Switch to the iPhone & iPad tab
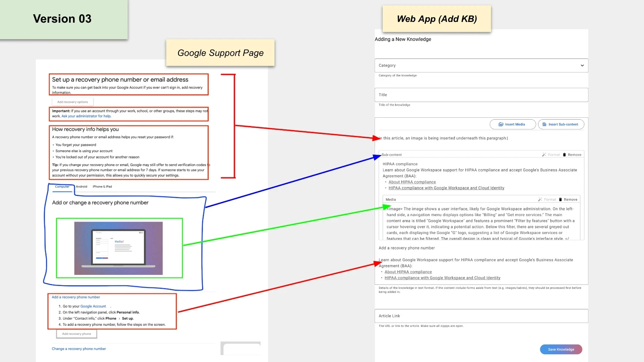644x362 pixels. click(x=102, y=186)
